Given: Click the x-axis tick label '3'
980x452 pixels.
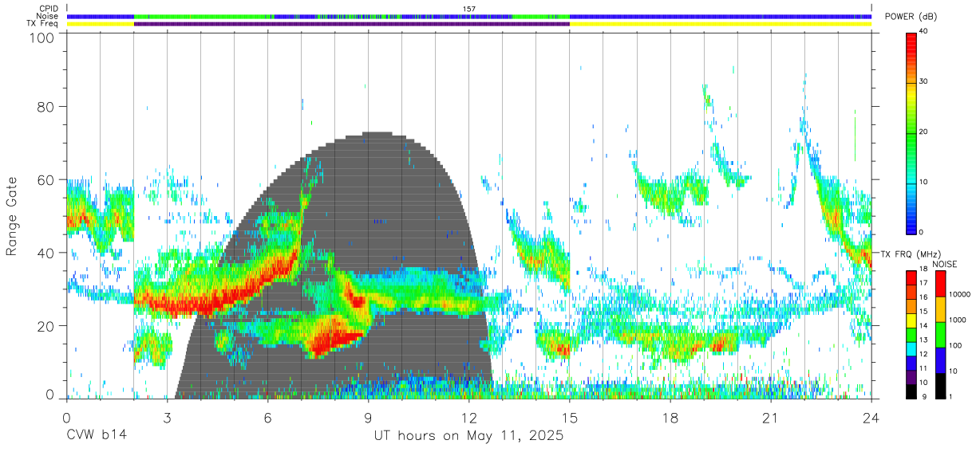Looking at the screenshot, I should click(x=167, y=417).
